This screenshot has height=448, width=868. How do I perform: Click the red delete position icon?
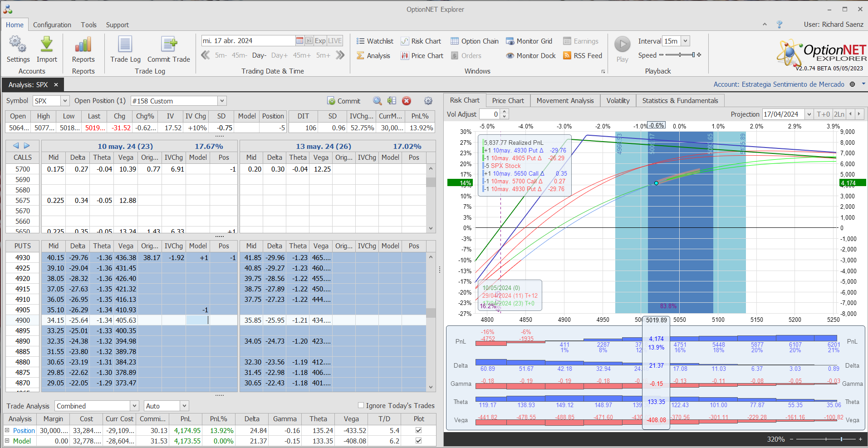407,101
